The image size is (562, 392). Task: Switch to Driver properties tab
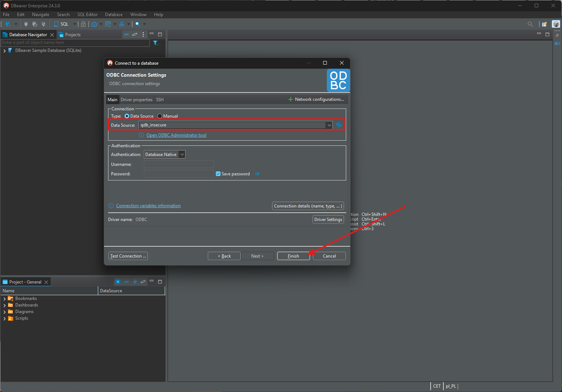[x=137, y=100]
